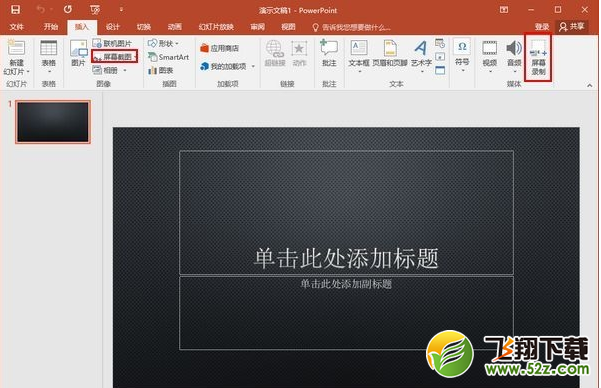Click the 单击此处添加标题 title placeholder
Image resolution: width=601 pixels, height=388 pixels.
point(346,213)
